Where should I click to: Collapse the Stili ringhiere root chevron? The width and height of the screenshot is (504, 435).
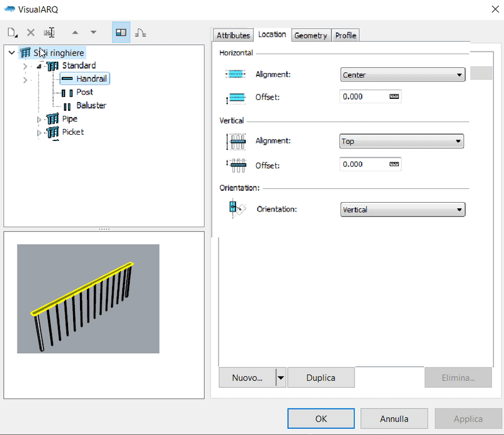(x=11, y=52)
